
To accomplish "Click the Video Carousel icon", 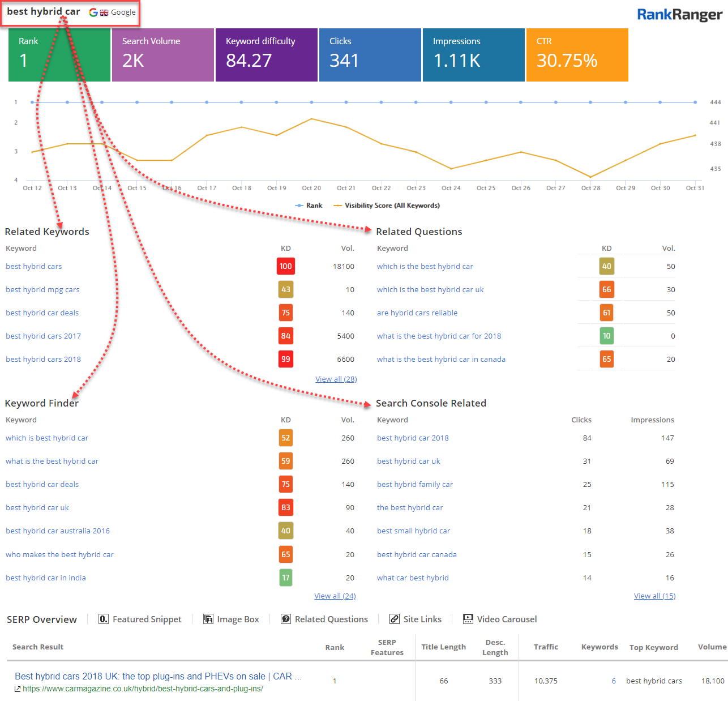I will point(468,619).
